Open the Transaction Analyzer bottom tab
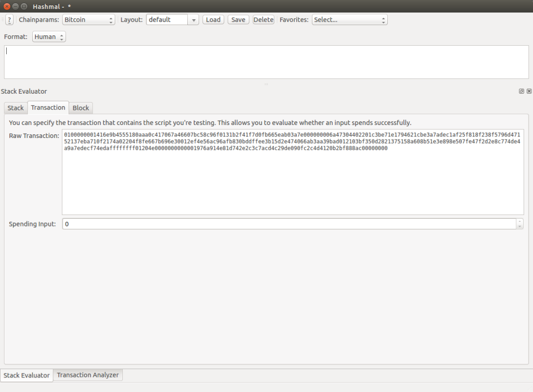 (88, 375)
